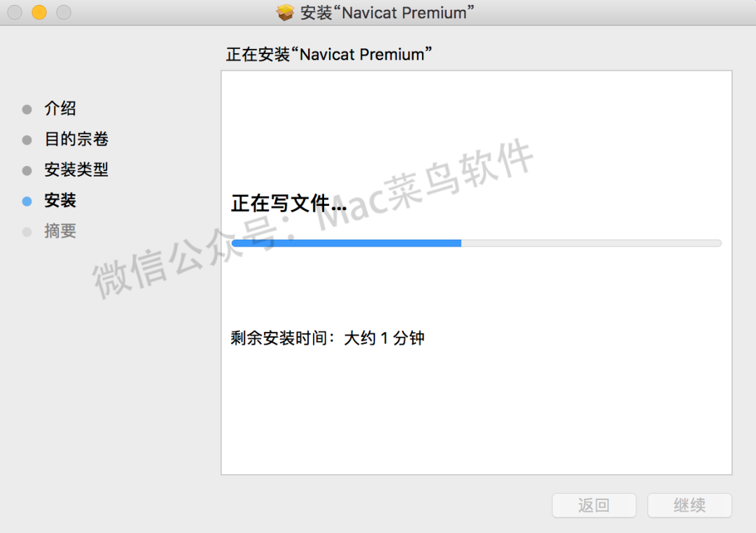Click the faded bullet next to 摘要
Image resolution: width=756 pixels, height=533 pixels.
pos(27,232)
